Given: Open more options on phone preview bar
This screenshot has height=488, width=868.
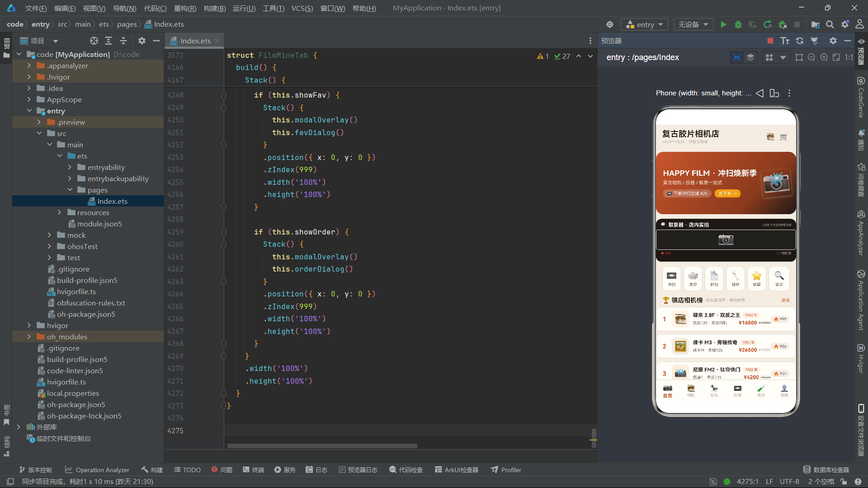Looking at the screenshot, I should pos(789,93).
